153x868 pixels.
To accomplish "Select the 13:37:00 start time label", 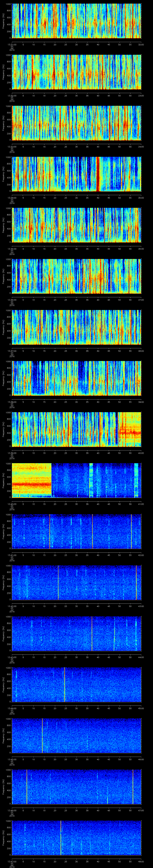I will point(12,351).
